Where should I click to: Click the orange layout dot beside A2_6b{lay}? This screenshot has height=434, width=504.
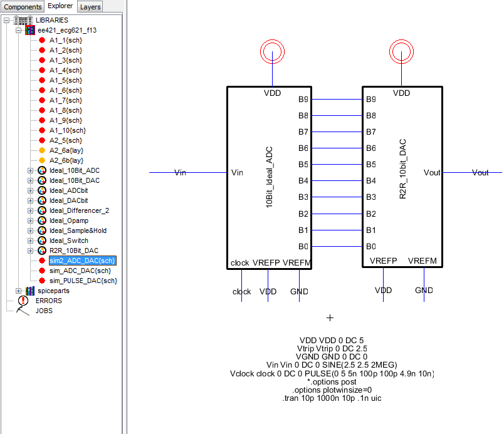coord(42,160)
